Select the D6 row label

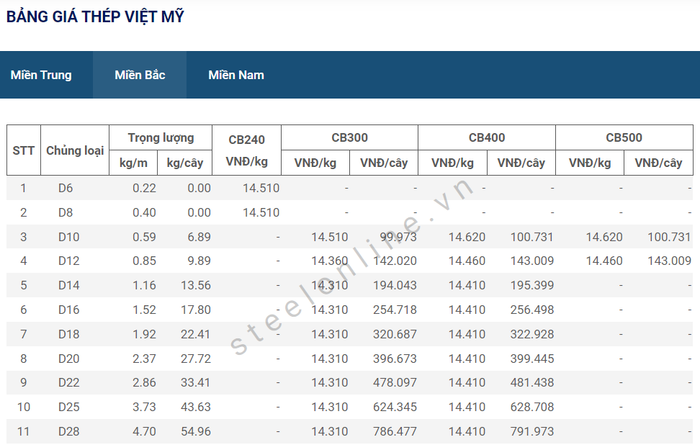66,188
